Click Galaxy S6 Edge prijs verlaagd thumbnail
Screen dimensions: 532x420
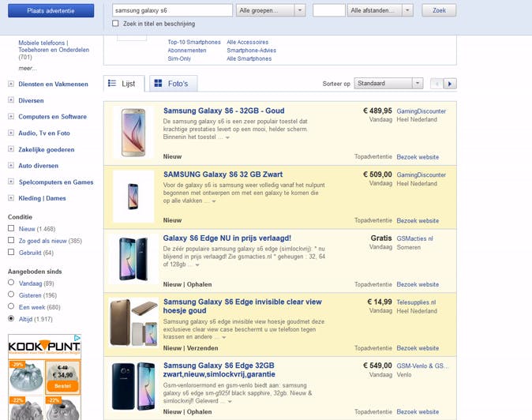[133, 259]
